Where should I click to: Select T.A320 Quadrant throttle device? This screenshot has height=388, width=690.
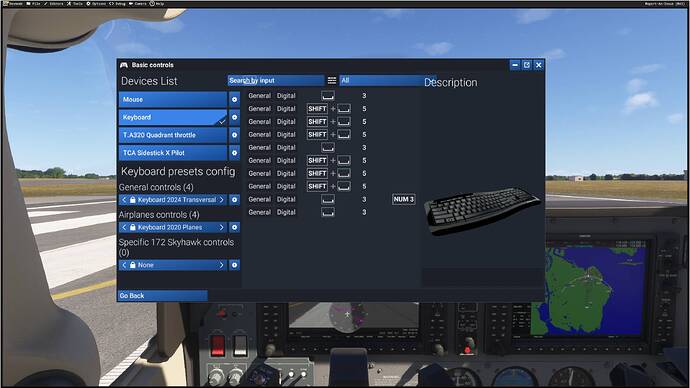coord(173,135)
